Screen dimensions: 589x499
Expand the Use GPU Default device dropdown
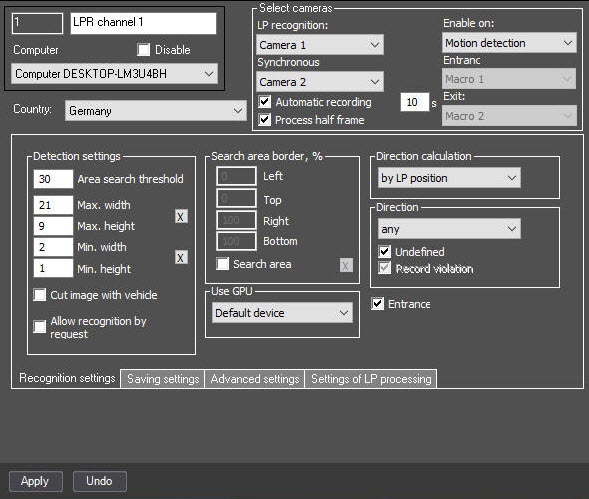click(282, 313)
